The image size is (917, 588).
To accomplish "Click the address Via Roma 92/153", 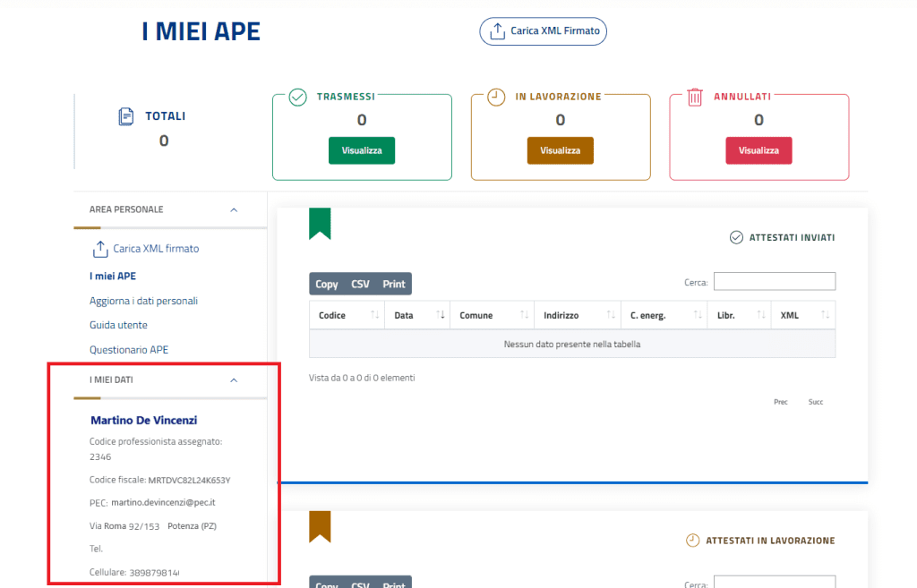I will pyautogui.click(x=124, y=526).
